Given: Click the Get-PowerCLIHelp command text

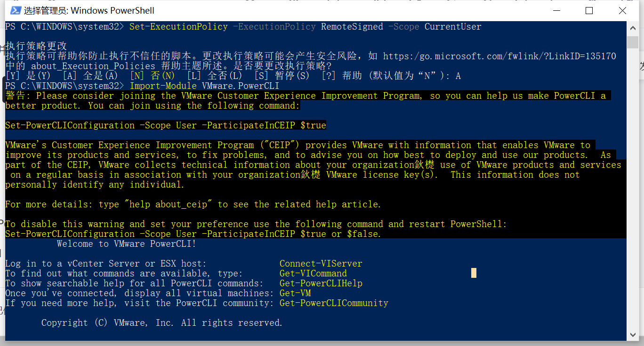Looking at the screenshot, I should [321, 283].
